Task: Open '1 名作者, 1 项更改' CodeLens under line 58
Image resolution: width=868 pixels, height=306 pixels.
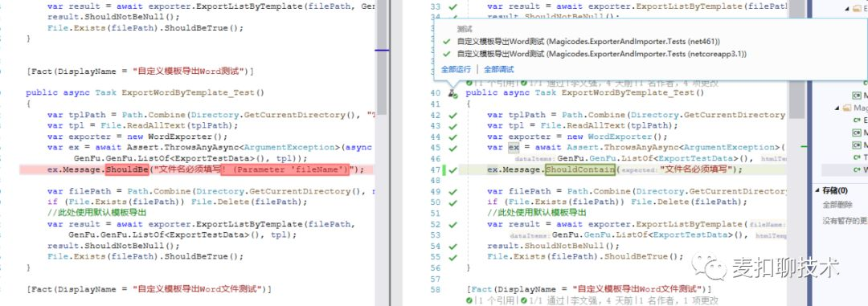Action: pyautogui.click(x=678, y=300)
